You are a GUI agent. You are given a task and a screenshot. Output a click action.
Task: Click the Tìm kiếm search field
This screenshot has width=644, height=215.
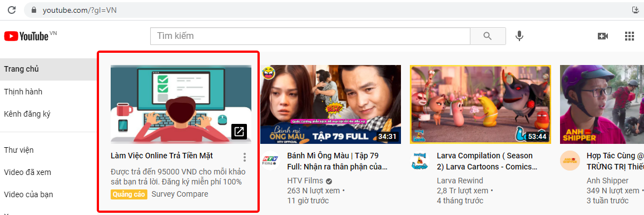[310, 36]
